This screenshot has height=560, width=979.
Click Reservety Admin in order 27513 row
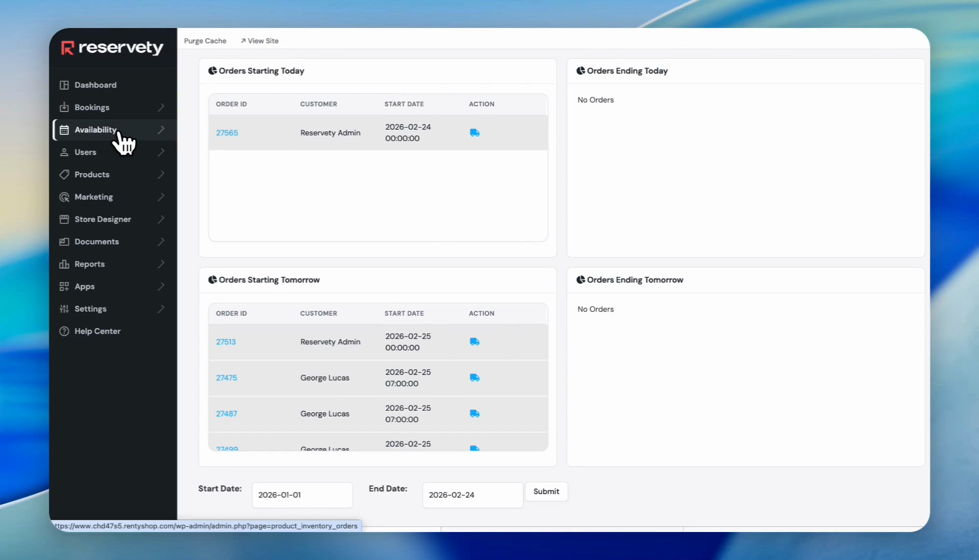click(x=330, y=342)
